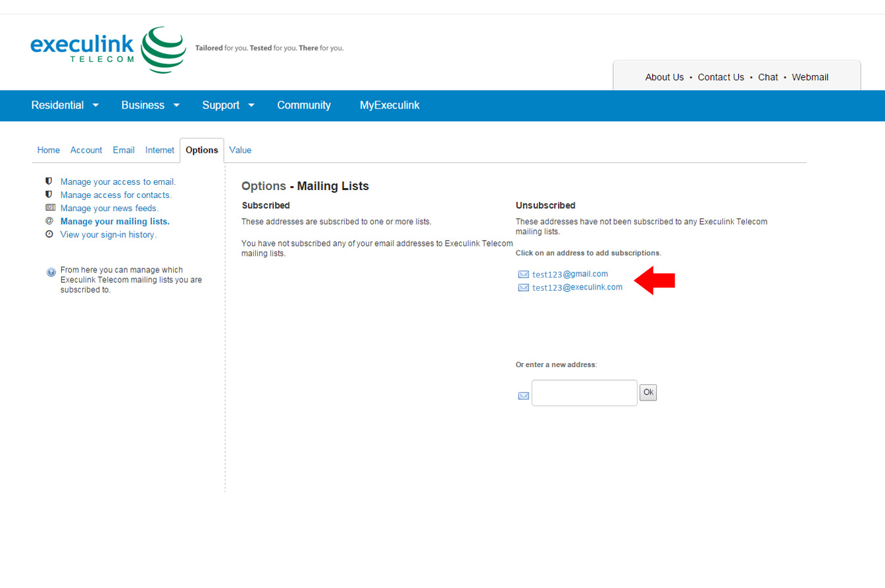Click the 'Options' word in the page heading

[264, 186]
